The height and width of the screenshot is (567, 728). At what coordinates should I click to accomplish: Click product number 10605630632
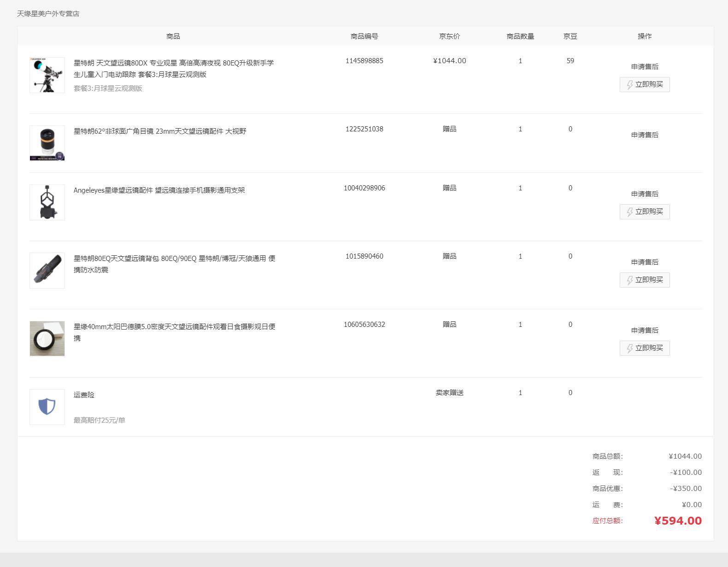tap(364, 325)
